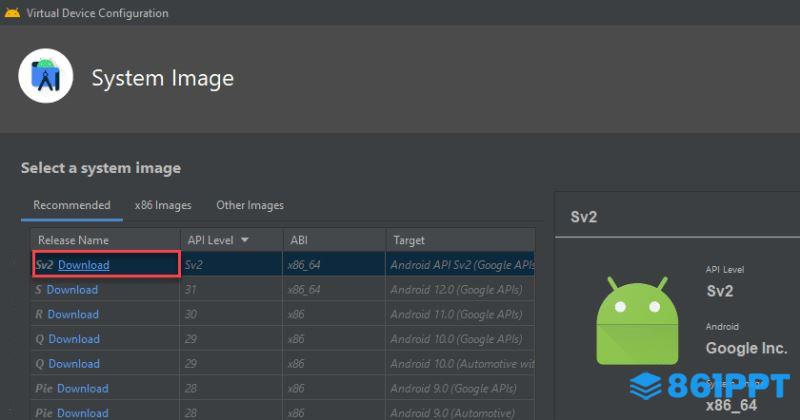Screen dimensions: 800x420
Task: Select the 'Android 10.0 (Google APIs)' cell
Action: [x=460, y=339]
